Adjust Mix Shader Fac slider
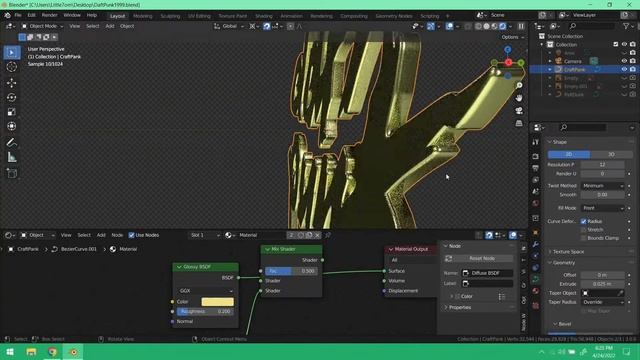The image size is (640, 360). 291,271
